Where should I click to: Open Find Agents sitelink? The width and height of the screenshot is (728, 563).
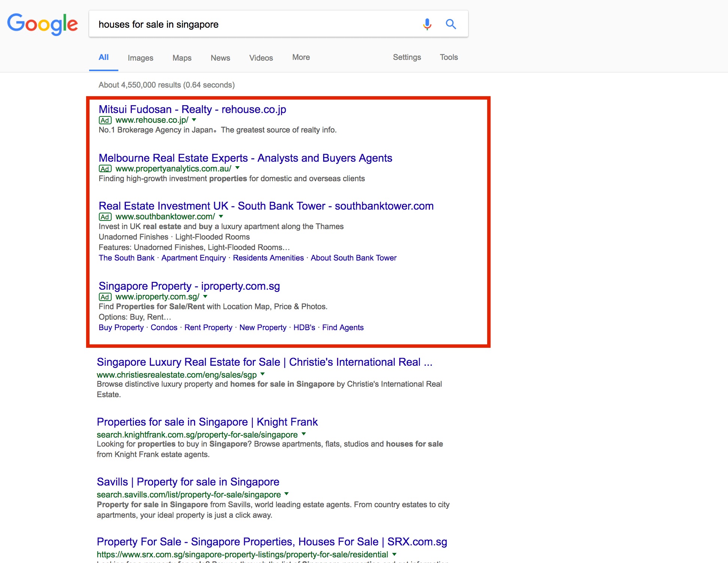tap(343, 328)
